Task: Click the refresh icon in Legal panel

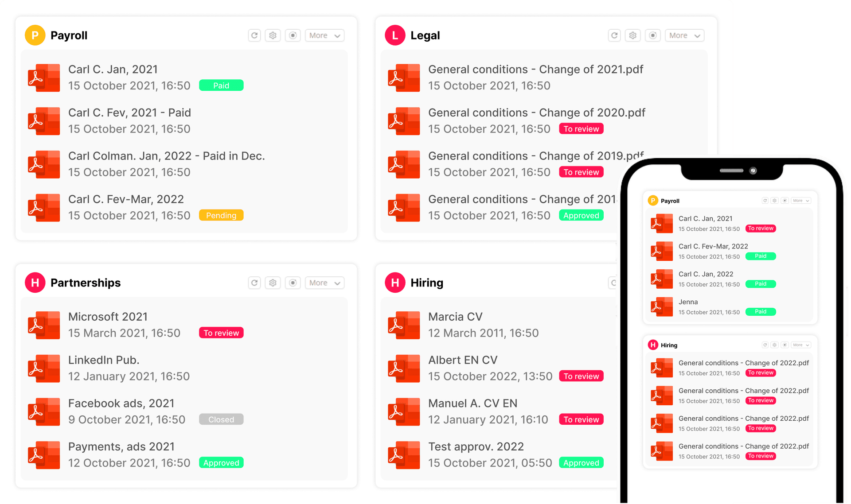Action: (614, 35)
